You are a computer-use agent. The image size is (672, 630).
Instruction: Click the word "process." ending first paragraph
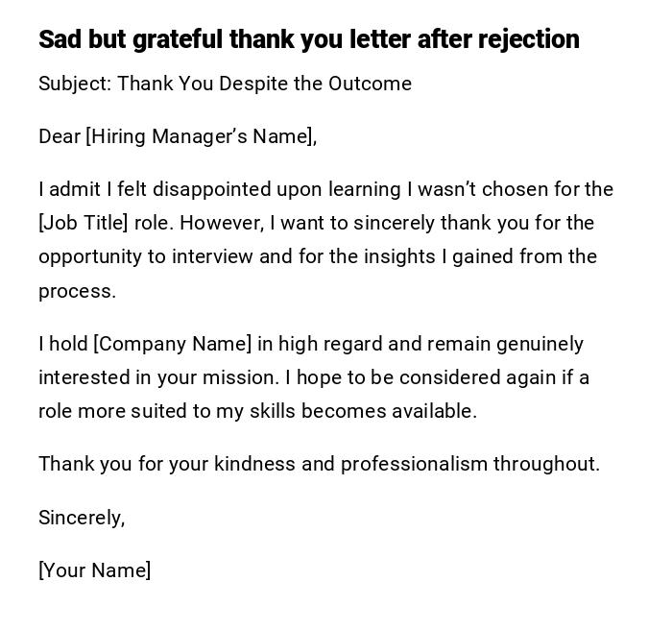click(x=77, y=291)
